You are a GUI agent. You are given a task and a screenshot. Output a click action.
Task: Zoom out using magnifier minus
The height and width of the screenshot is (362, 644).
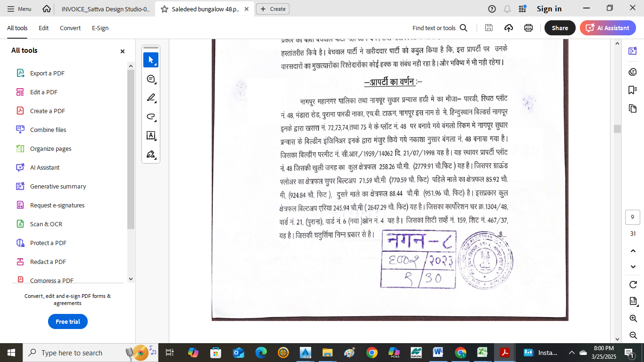[633, 335]
